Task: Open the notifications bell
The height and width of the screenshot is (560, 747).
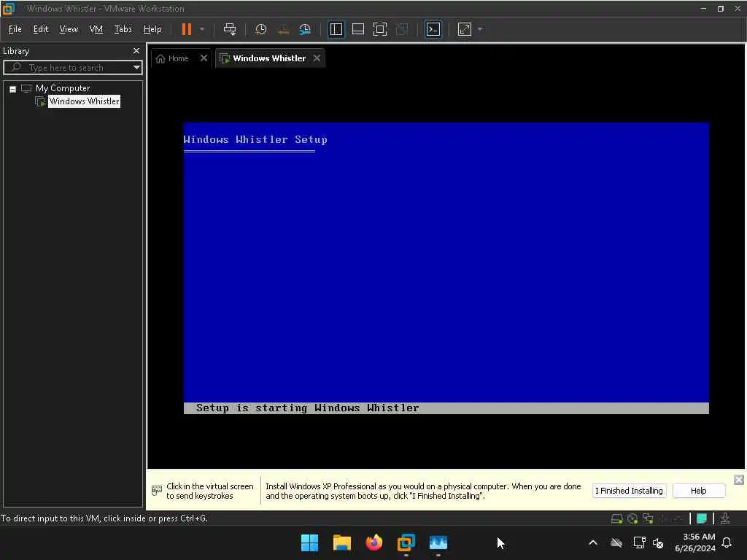Action: pyautogui.click(x=727, y=542)
